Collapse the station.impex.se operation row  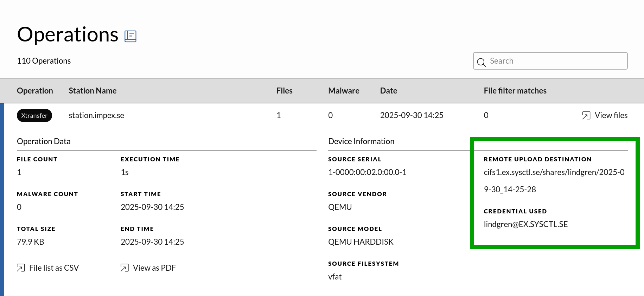coord(96,115)
